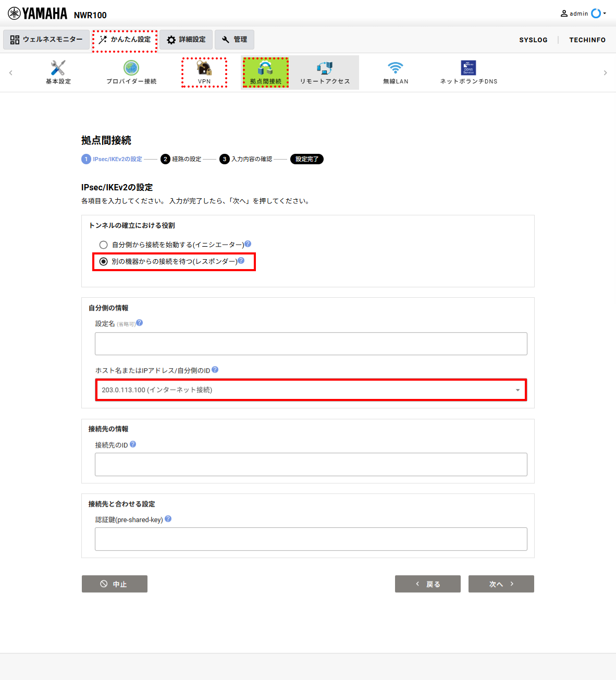Viewport: 616px width, 680px height.
Task: Click the YAMAHA logo
Action: pyautogui.click(x=38, y=14)
